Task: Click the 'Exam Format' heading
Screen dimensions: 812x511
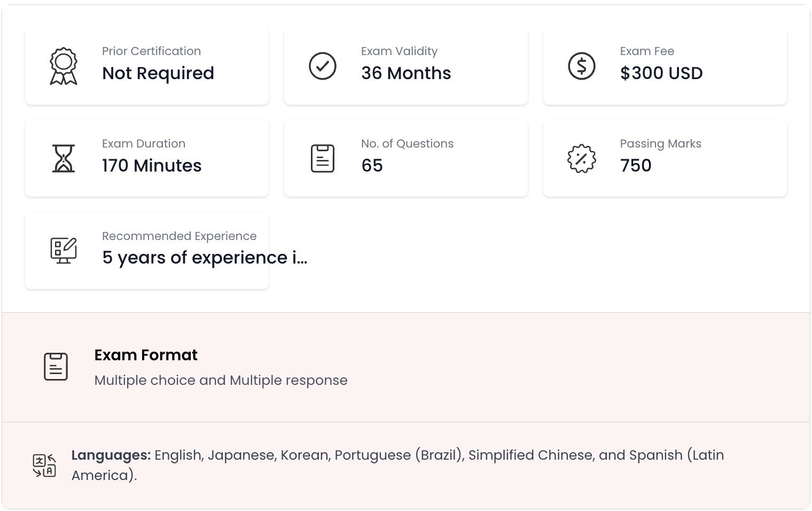Action: point(146,355)
